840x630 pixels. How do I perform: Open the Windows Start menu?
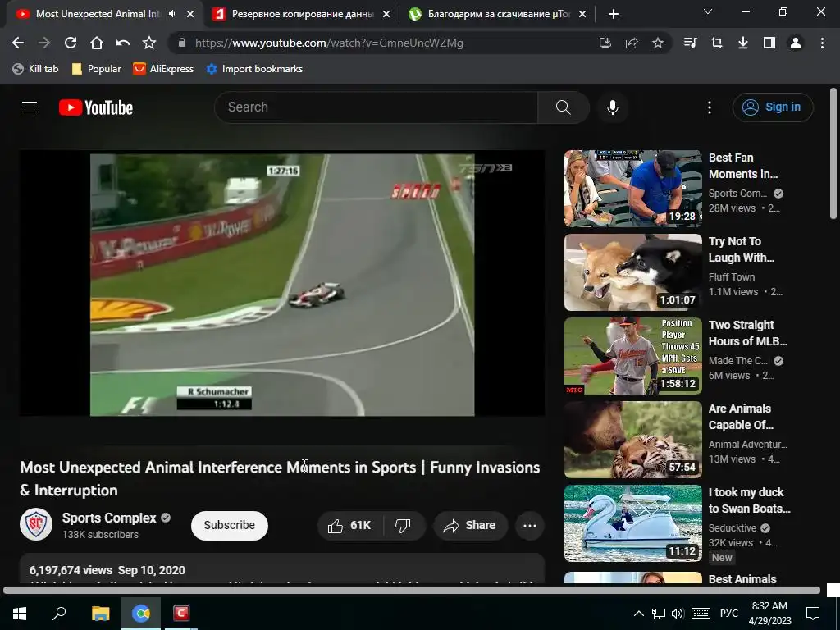click(20, 614)
